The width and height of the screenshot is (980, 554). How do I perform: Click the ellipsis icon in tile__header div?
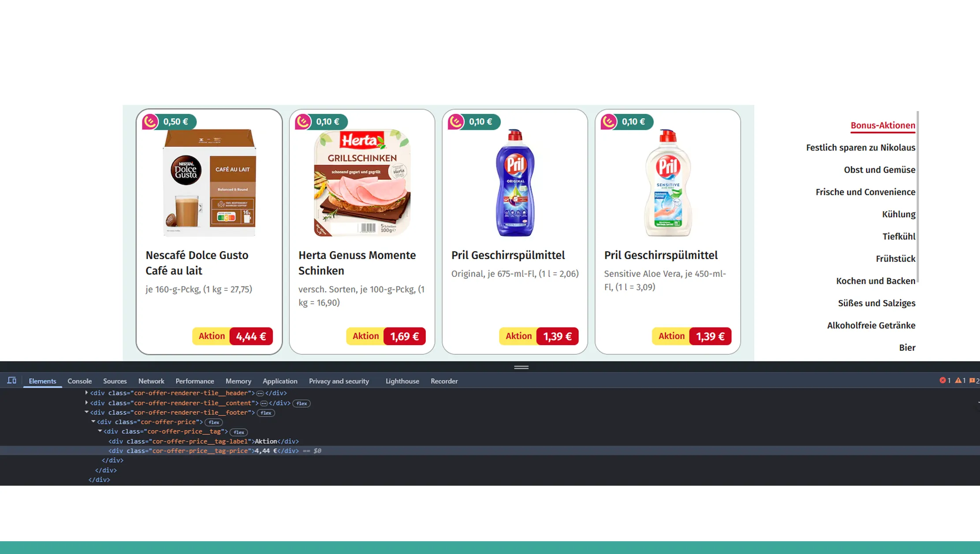pyautogui.click(x=261, y=393)
